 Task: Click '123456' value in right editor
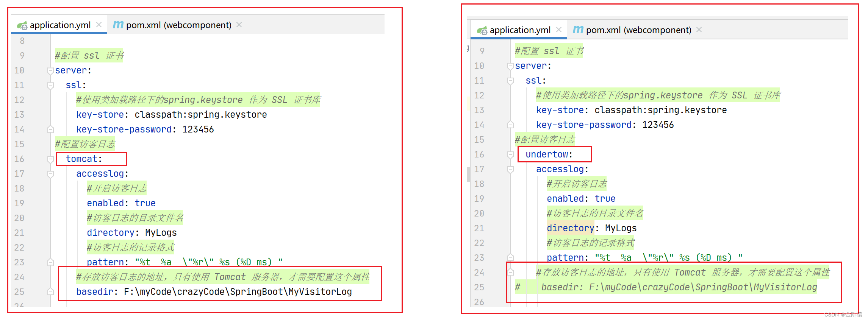click(658, 125)
